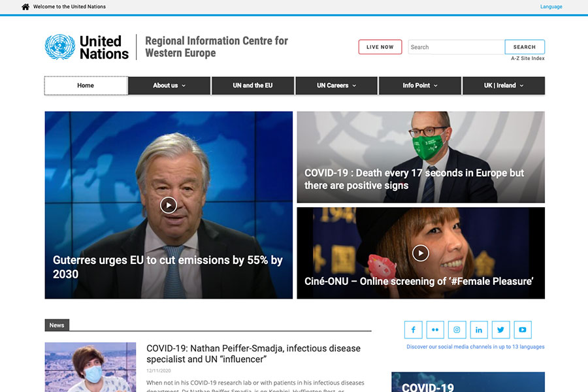588x392 pixels.
Task: Open the Language link at top right
Action: tap(551, 7)
